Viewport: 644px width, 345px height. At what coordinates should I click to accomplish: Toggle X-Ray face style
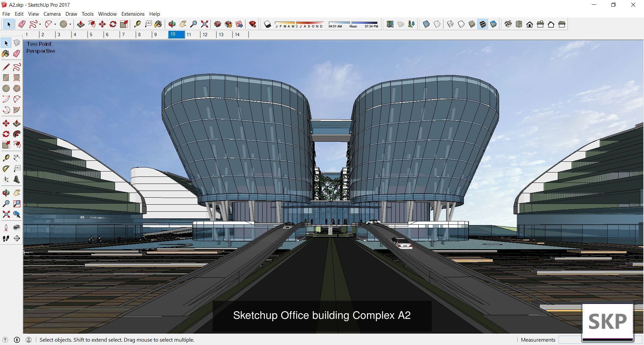pyautogui.click(x=426, y=24)
